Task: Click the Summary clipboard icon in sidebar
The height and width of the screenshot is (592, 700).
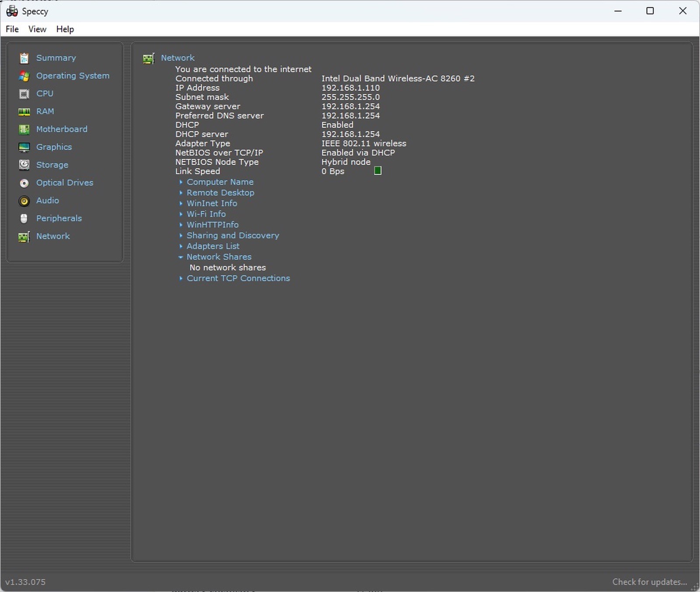Action: tap(24, 58)
